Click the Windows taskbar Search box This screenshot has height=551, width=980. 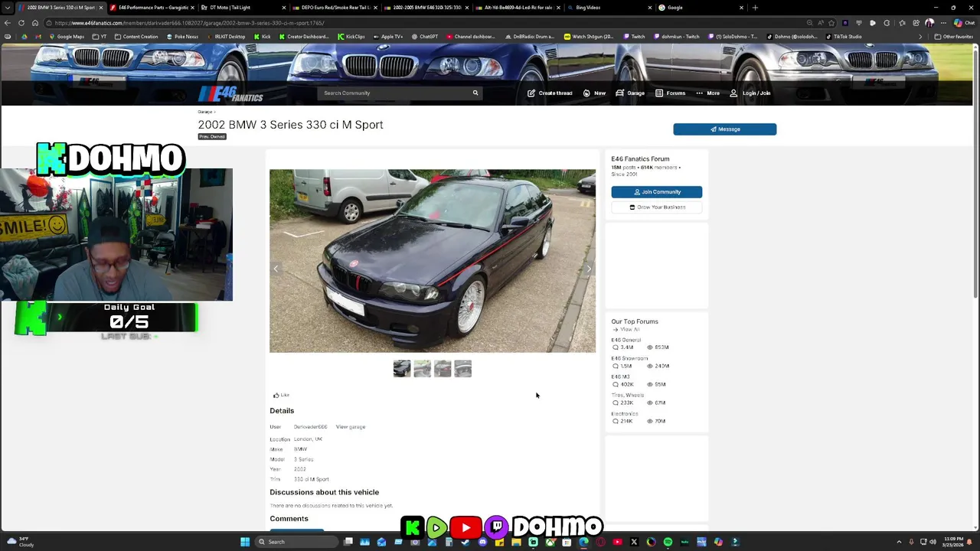pos(297,542)
